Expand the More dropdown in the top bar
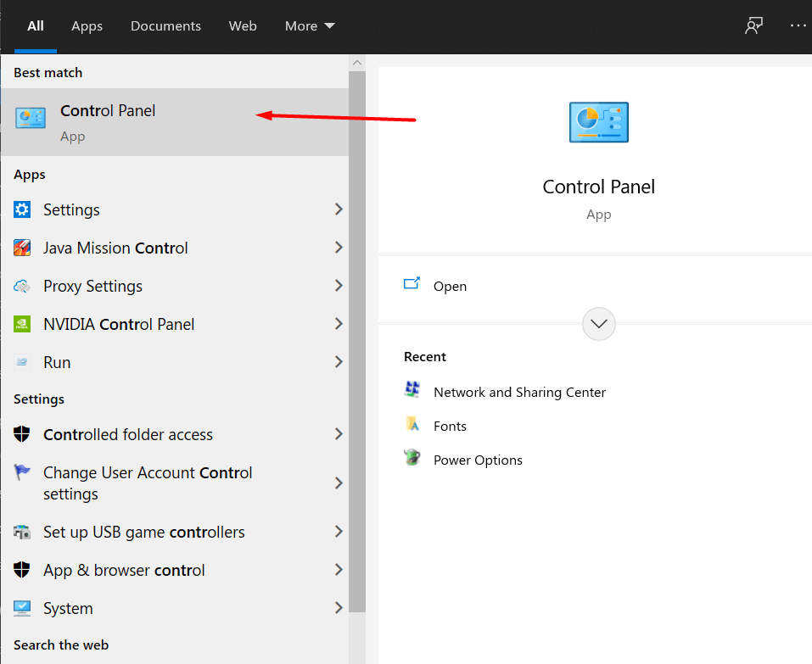Screen dimensions: 812x664 pyautogui.click(x=309, y=25)
